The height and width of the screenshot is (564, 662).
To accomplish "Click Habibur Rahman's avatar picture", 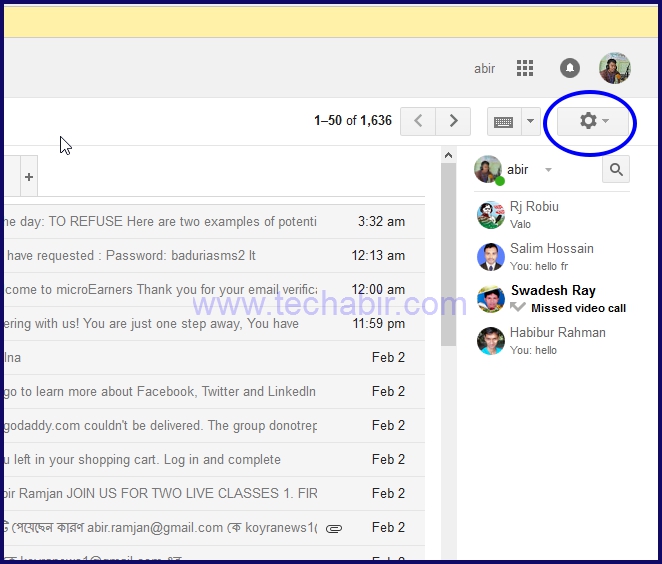I will (491, 341).
